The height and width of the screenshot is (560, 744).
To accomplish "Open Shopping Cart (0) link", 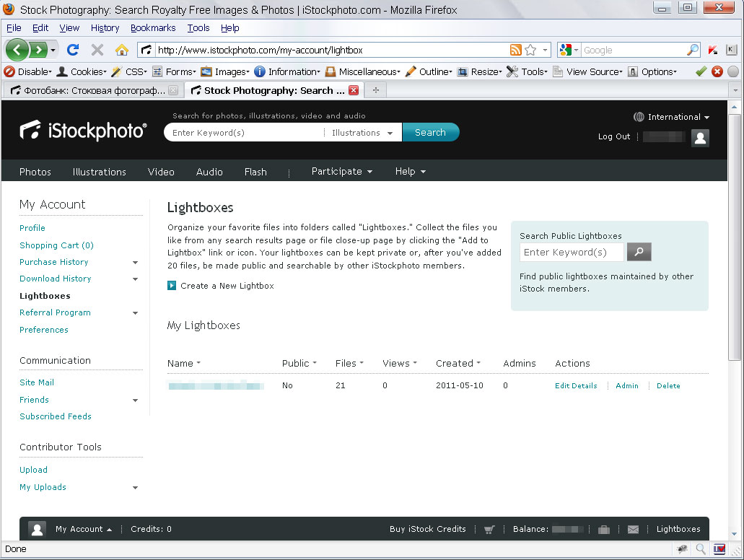I will (x=56, y=245).
